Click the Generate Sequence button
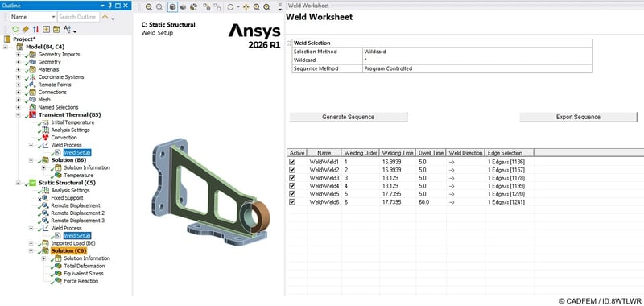644x306 pixels. point(348,117)
